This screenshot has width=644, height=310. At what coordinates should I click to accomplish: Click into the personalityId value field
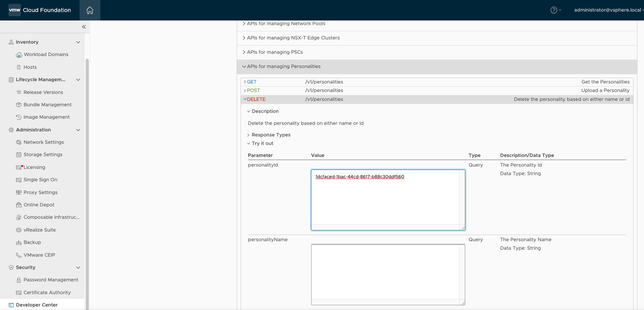point(388,200)
